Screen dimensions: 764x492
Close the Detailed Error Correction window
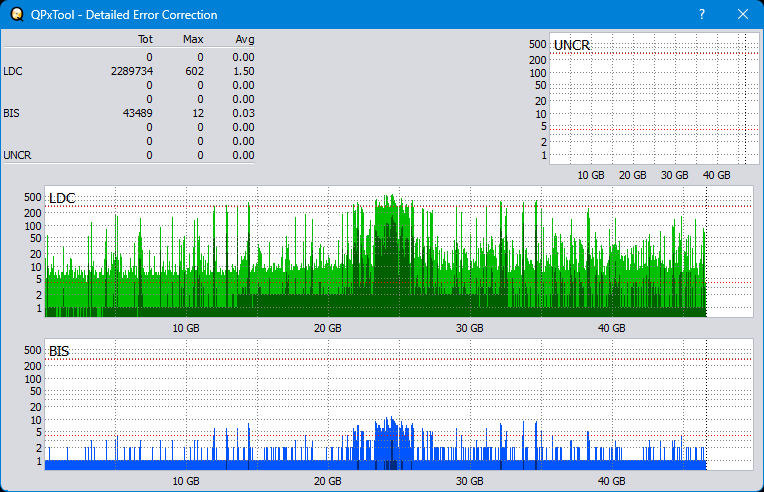click(x=743, y=15)
